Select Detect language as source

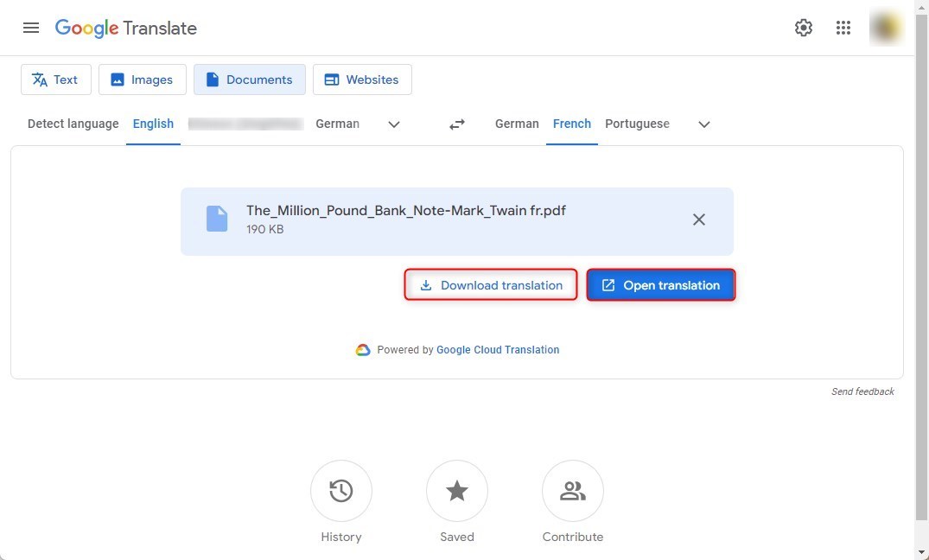coord(73,124)
